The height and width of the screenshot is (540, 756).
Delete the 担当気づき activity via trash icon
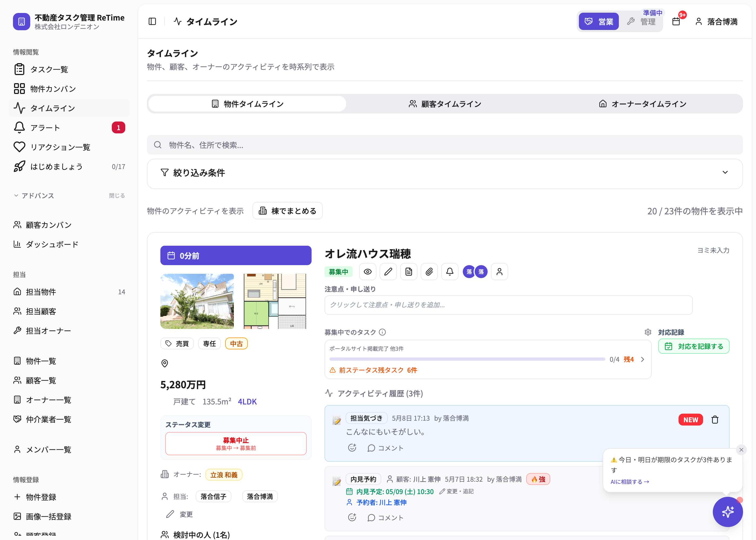[715, 420]
